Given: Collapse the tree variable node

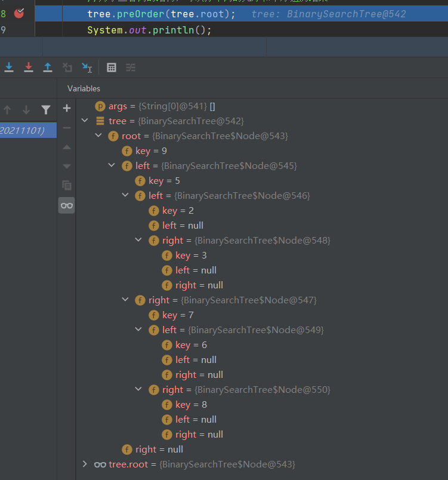Looking at the screenshot, I should tap(85, 121).
